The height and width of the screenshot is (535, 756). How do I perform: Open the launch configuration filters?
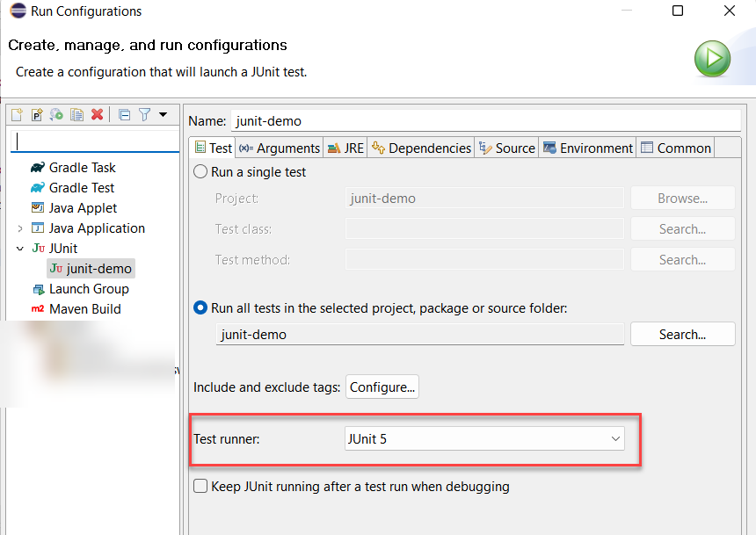[x=144, y=114]
